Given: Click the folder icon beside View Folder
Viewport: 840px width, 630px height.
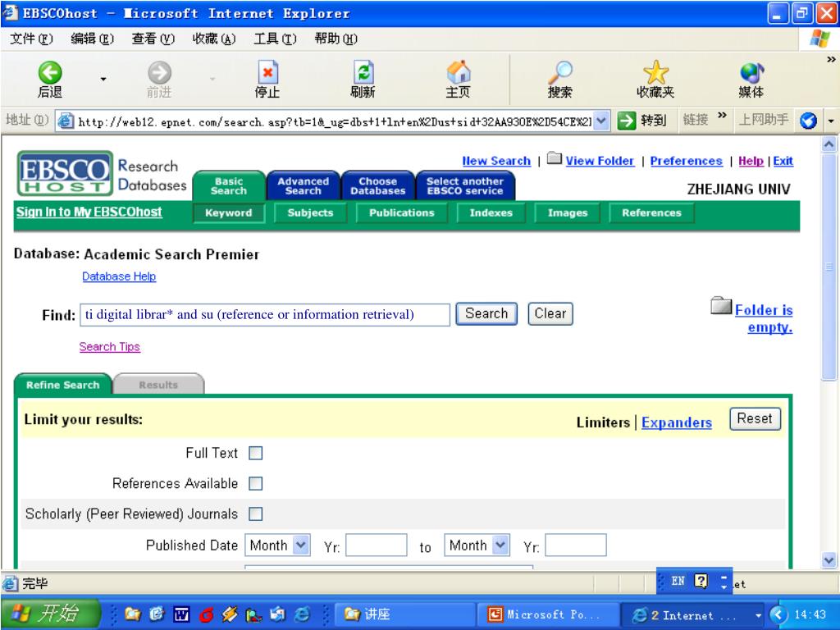Looking at the screenshot, I should tap(555, 158).
